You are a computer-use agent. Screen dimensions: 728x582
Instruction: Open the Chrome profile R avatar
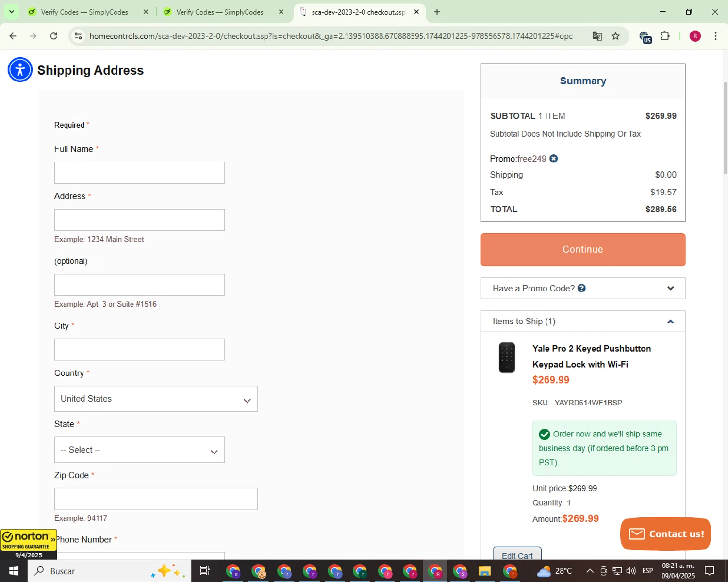point(695,36)
